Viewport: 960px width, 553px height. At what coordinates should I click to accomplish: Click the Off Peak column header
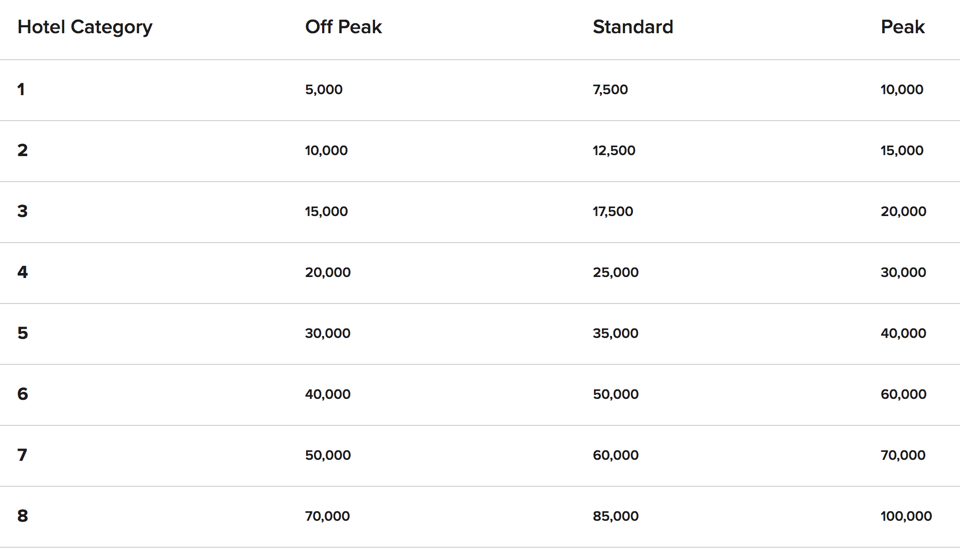pyautogui.click(x=343, y=27)
